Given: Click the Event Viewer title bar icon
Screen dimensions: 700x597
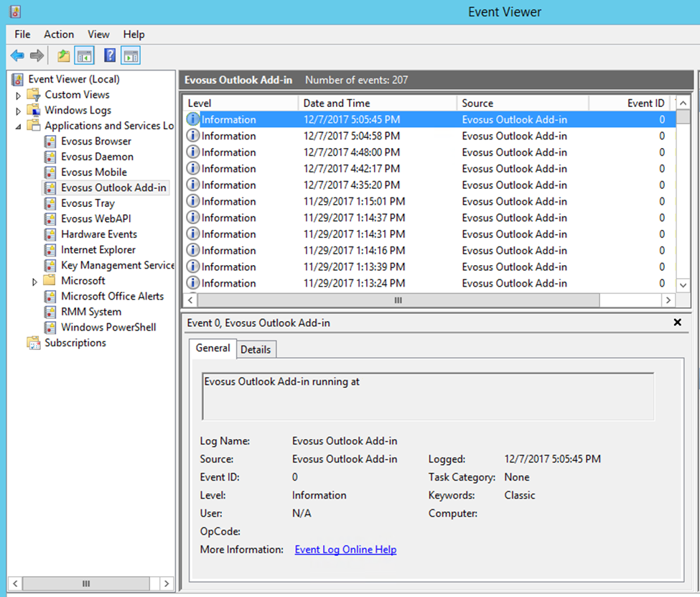Looking at the screenshot, I should point(15,11).
